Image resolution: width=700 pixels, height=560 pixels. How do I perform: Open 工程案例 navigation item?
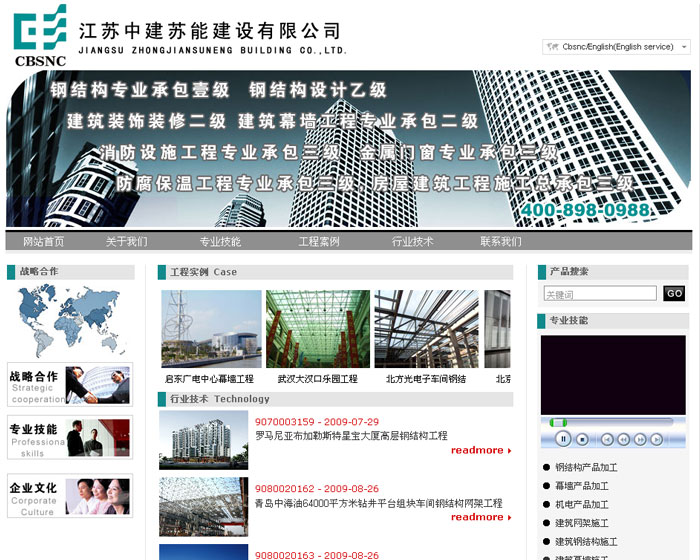319,242
